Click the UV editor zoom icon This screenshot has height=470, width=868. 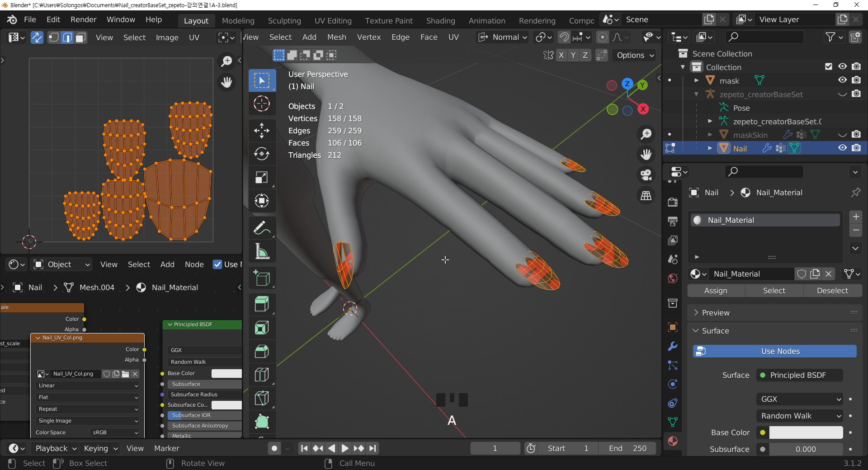click(226, 61)
